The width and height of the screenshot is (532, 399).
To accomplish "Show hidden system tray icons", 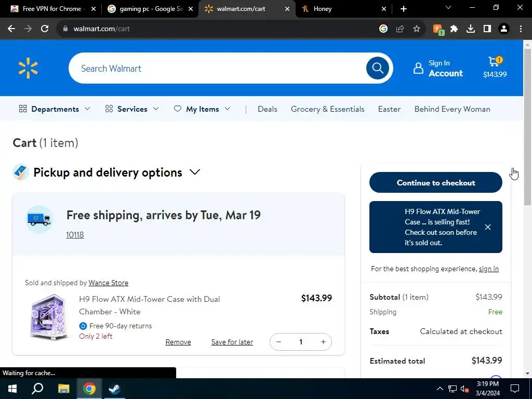I will pyautogui.click(x=440, y=389).
